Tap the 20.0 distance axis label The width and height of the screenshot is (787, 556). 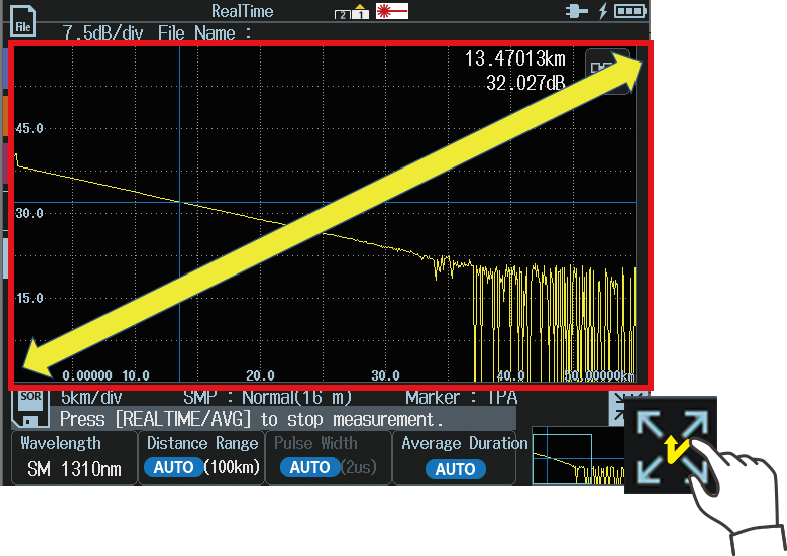point(260,375)
